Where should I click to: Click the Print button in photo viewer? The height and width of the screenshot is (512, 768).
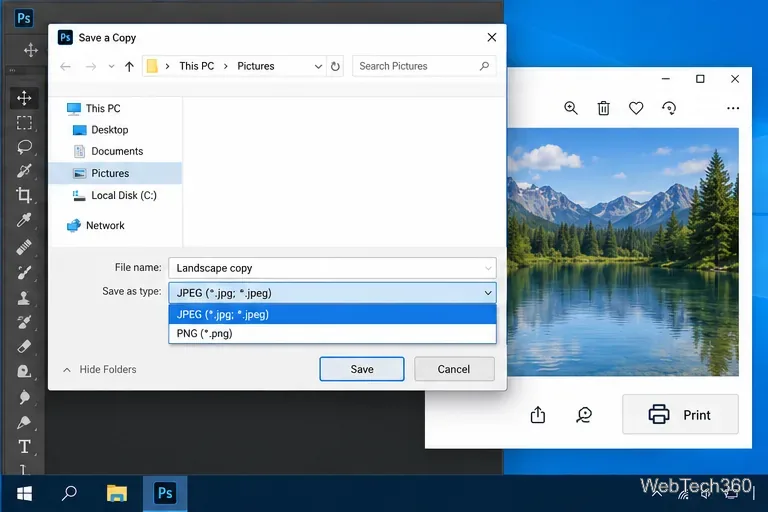click(680, 414)
